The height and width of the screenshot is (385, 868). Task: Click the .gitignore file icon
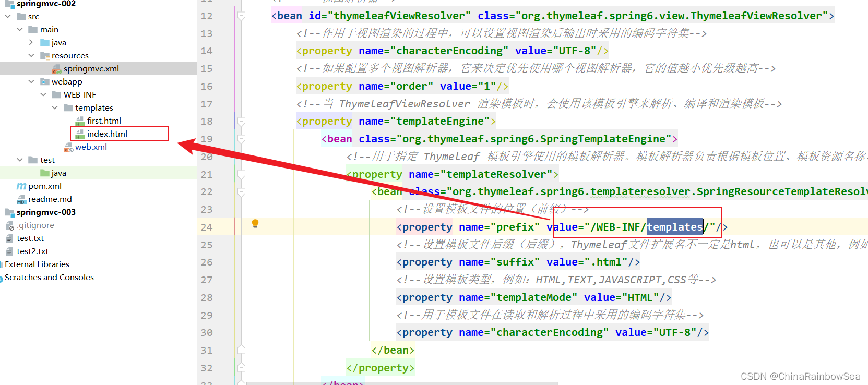(9, 225)
